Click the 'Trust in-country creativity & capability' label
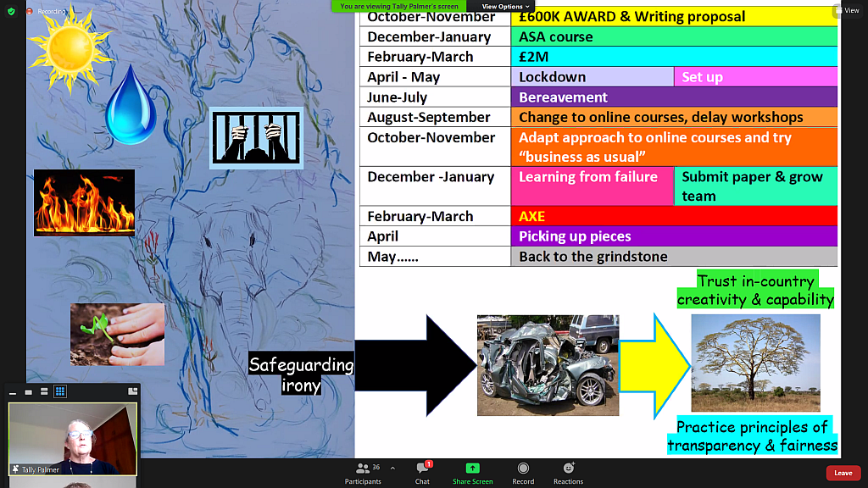This screenshot has width=868, height=488. pos(755,290)
